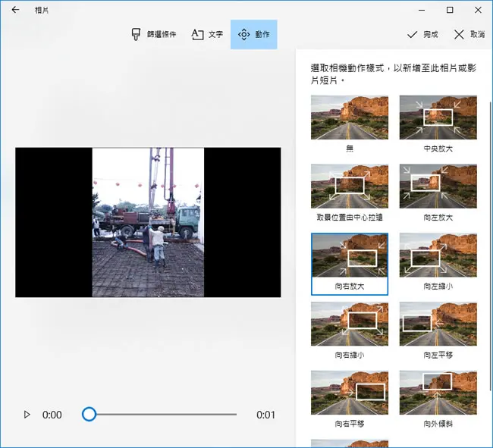The height and width of the screenshot is (448, 493).
Task: Select the 向左放大 motion style
Action: (438, 193)
